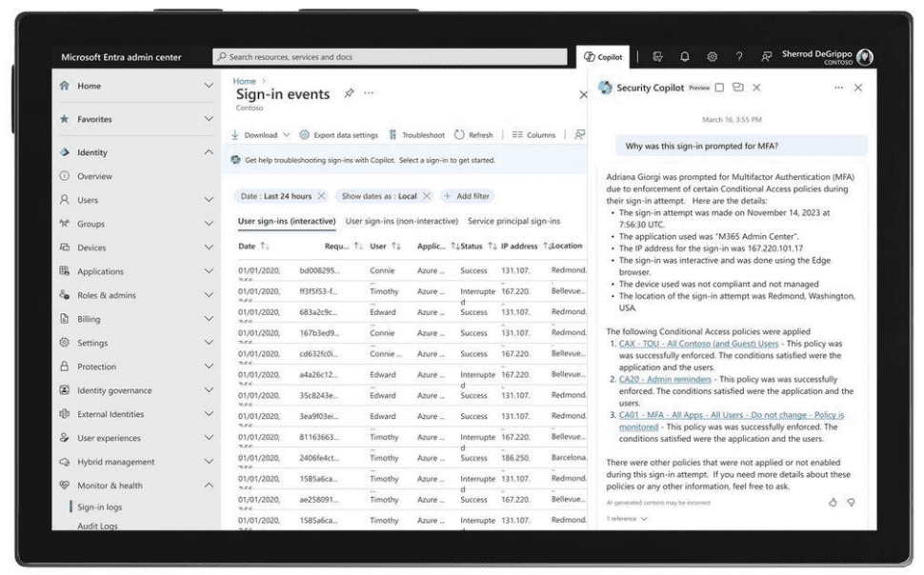924x575 pixels.
Task: Click the Roles & admins sidebar icon
Action: [x=64, y=294]
